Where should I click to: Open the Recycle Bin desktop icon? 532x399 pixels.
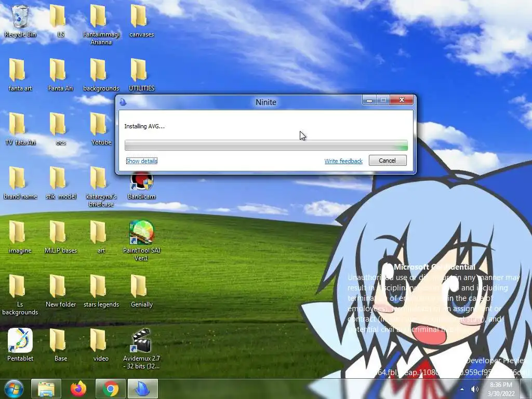[x=20, y=21]
